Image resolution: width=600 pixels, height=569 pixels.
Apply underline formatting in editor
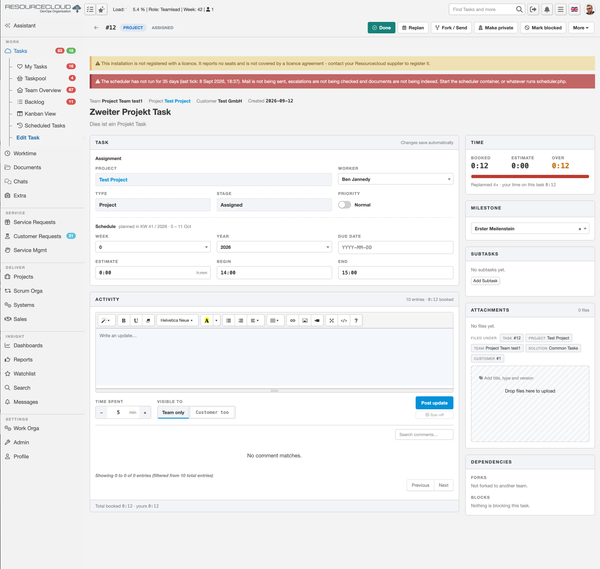(136, 320)
